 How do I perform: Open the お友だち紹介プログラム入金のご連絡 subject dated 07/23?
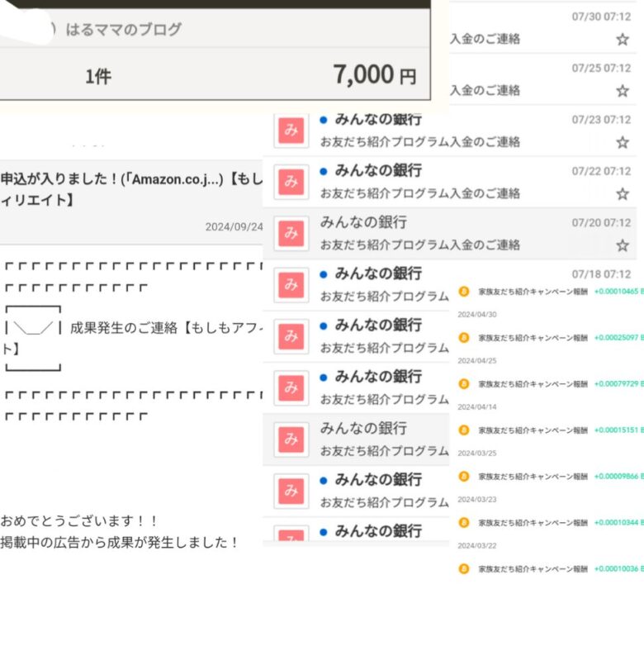[x=420, y=142]
